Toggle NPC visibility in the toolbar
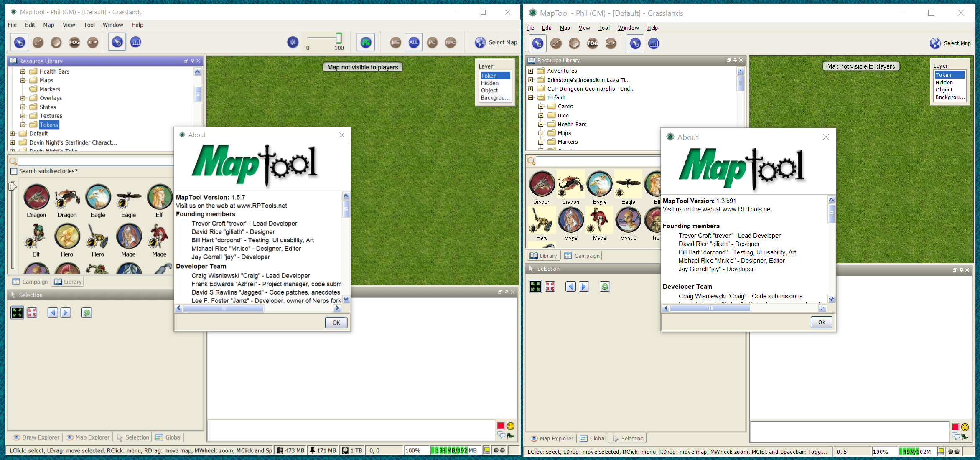This screenshot has width=980, height=460. 451,42
